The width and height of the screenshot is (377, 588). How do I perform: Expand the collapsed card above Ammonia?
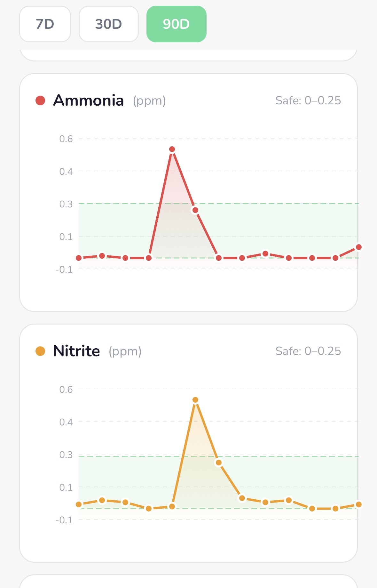coord(188,55)
